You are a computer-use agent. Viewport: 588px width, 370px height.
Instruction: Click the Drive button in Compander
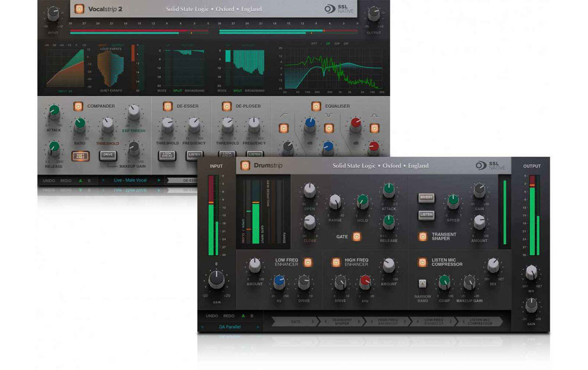(108, 155)
